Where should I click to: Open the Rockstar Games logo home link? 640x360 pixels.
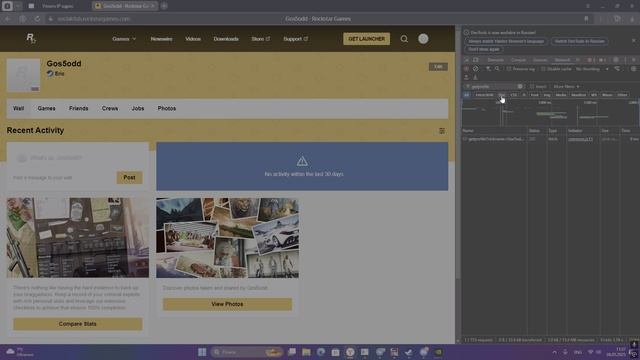point(31,38)
